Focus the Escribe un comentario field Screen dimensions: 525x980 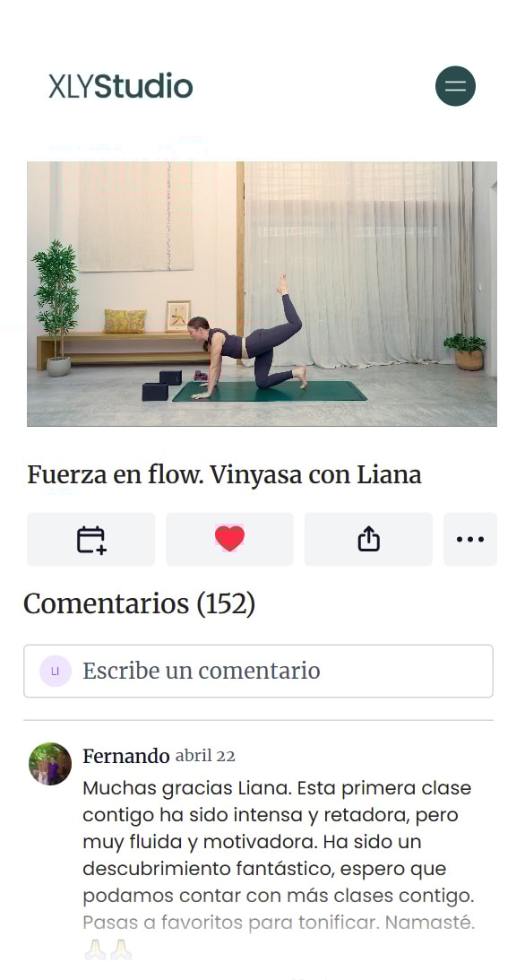pos(258,672)
